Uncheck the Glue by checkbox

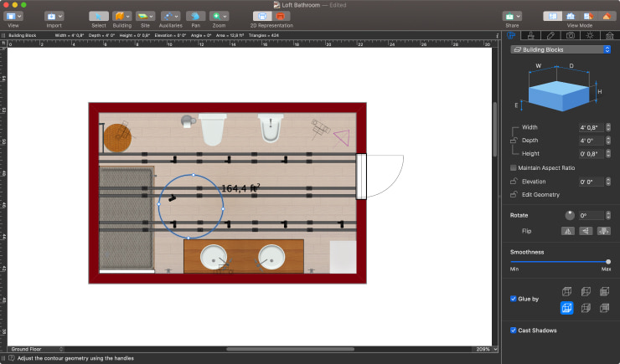click(x=514, y=299)
